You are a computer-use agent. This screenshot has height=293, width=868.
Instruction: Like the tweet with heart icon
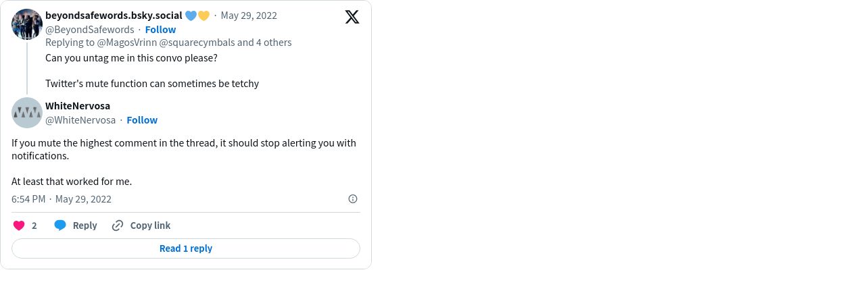(x=19, y=225)
